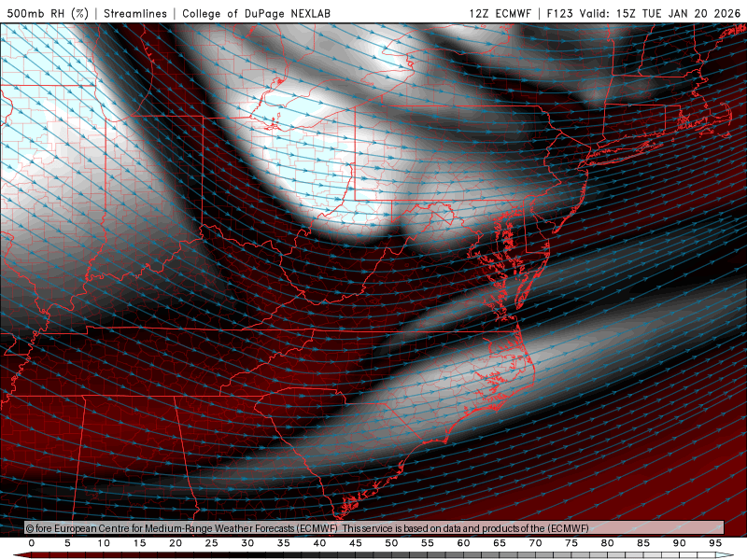Select the "12Z ECMWF" model run label
Viewport: 747px width, 560px height.
pyautogui.click(x=500, y=13)
